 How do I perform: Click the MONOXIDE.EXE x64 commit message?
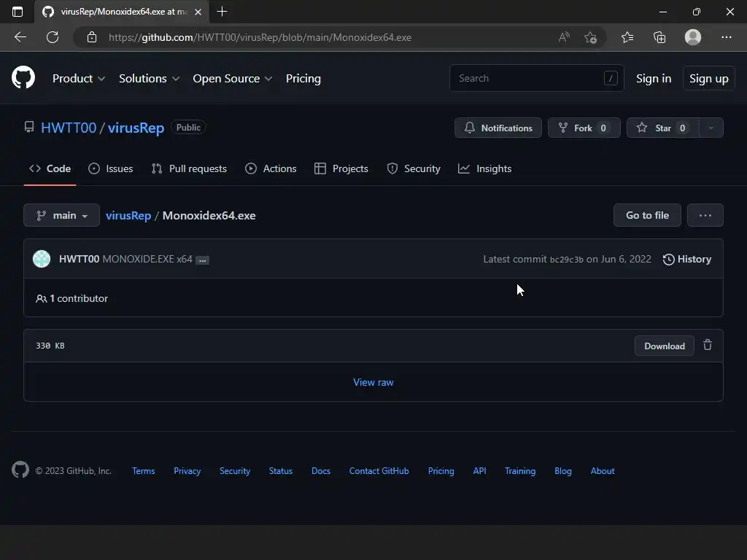tap(147, 259)
